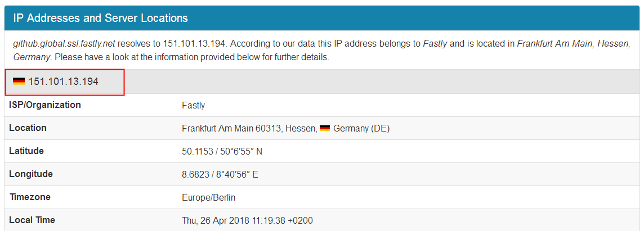Click italic Fastly in the description paragraph
644x231 pixels.
click(x=435, y=43)
